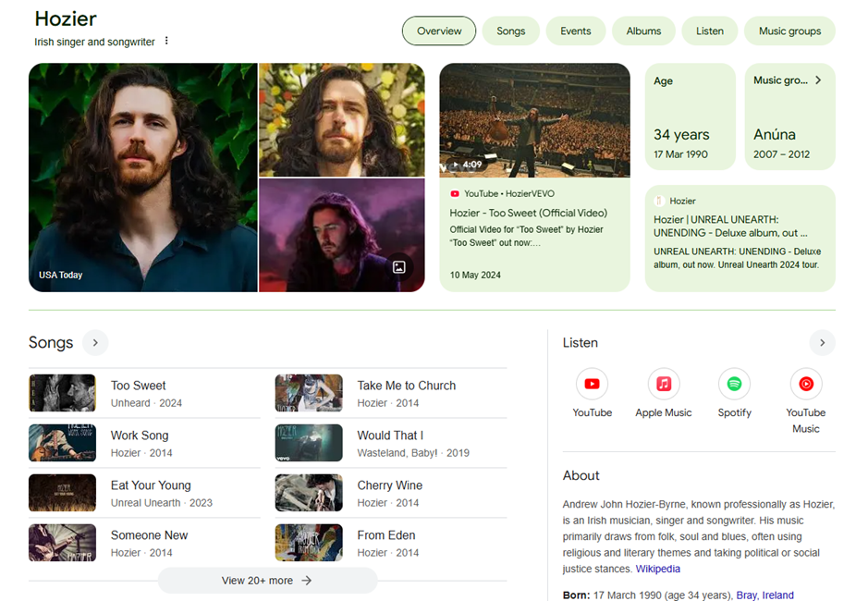
Task: Click View 20+ more songs button
Action: (x=267, y=581)
